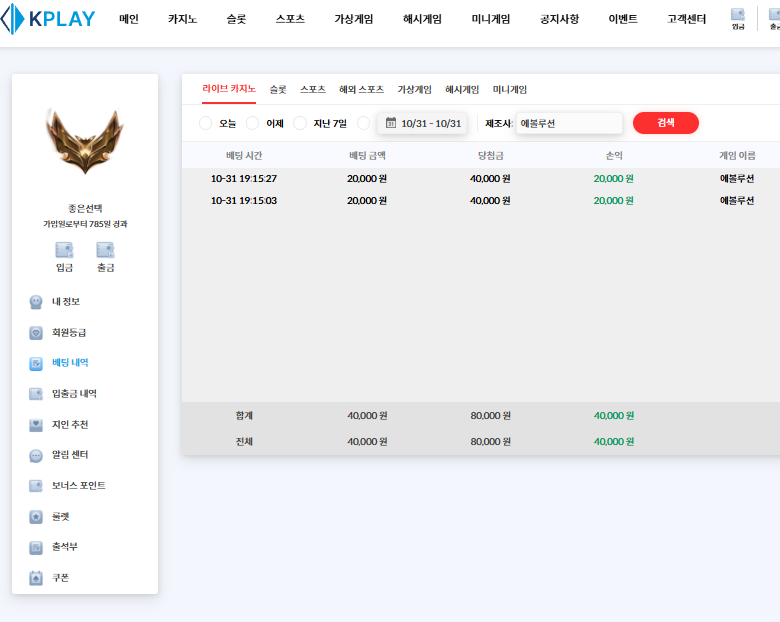Click the 내 정보 face icon
The height and width of the screenshot is (622, 780).
tap(36, 302)
